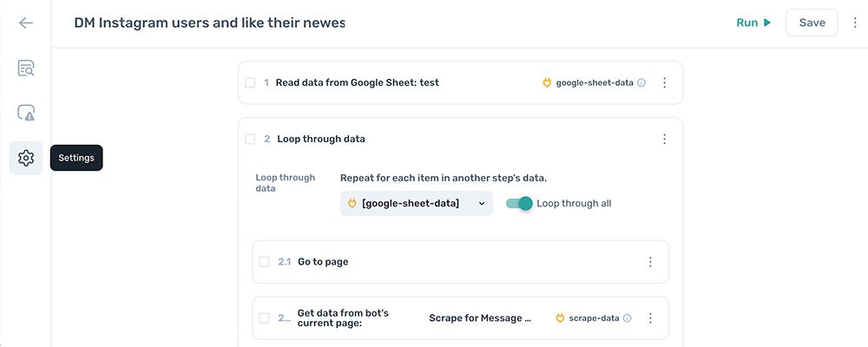Open three-dot options for Go to page step
The image size is (868, 347).
click(650, 262)
